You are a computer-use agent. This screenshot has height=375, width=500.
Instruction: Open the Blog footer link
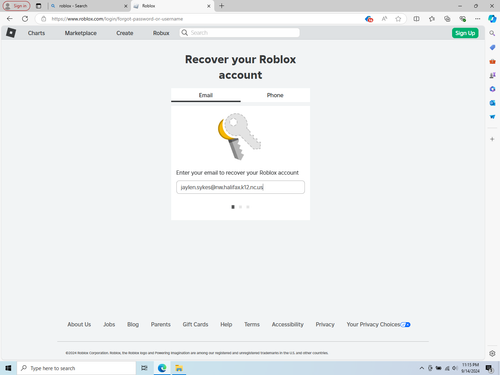coord(133,324)
